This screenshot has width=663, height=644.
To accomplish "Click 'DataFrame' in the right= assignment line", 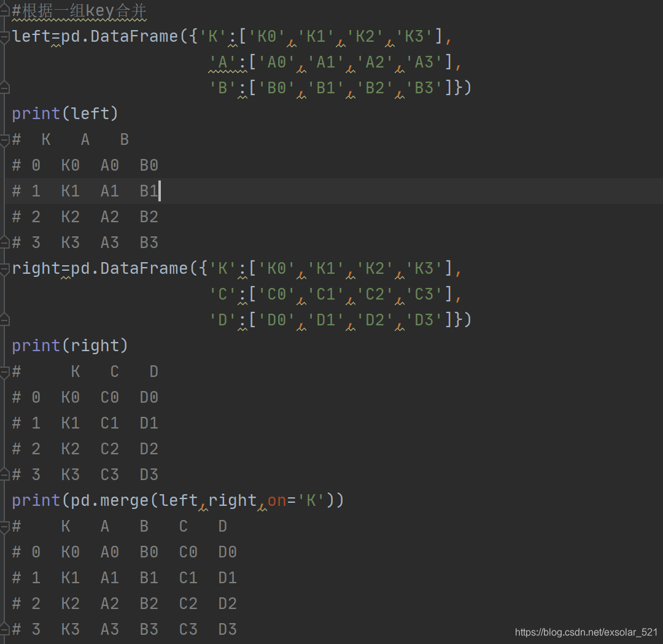I will pyautogui.click(x=144, y=268).
